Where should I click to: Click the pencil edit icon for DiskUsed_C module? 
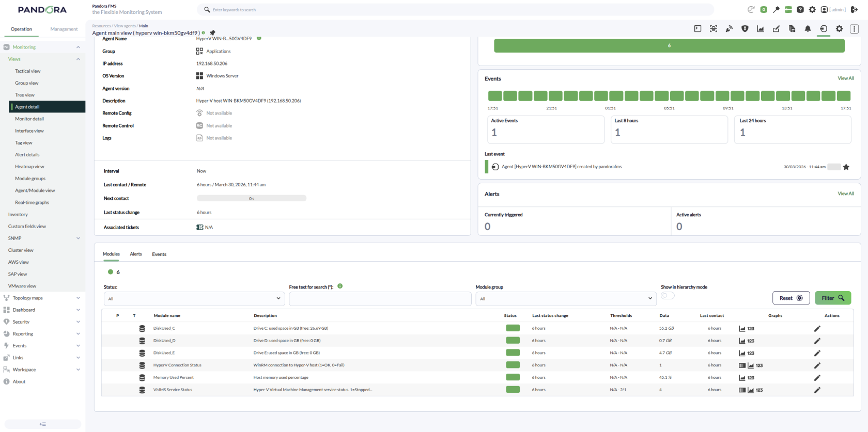click(x=817, y=328)
